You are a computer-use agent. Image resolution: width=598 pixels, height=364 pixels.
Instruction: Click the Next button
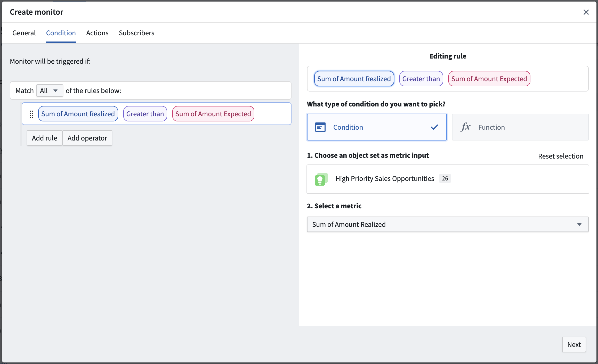tap(574, 345)
